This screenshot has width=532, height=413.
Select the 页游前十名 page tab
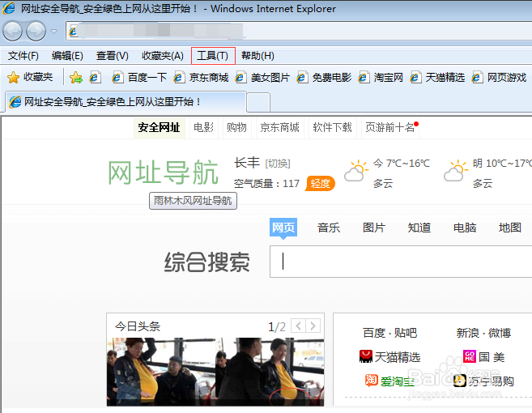tap(390, 128)
